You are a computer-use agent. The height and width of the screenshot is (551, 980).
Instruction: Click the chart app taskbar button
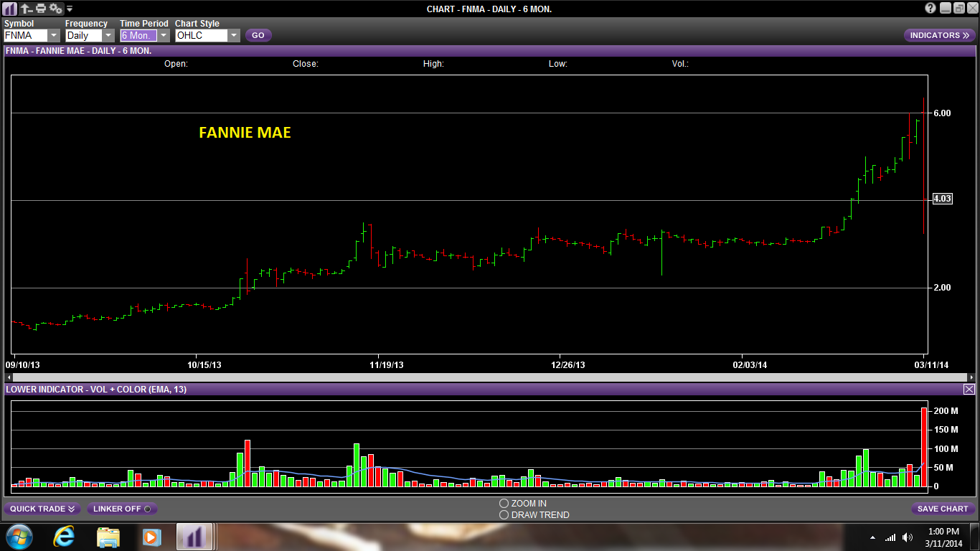(193, 537)
